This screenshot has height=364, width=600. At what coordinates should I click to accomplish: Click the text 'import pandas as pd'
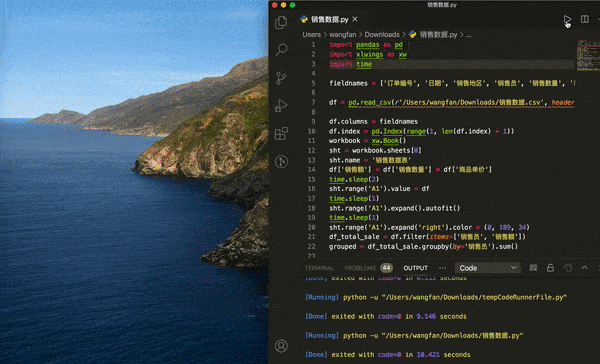366,45
